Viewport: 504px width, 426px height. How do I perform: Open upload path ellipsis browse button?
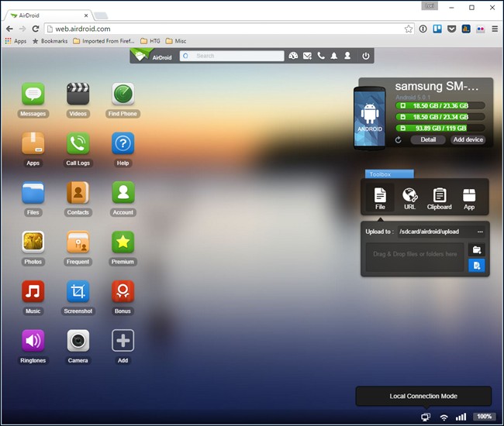480,232
